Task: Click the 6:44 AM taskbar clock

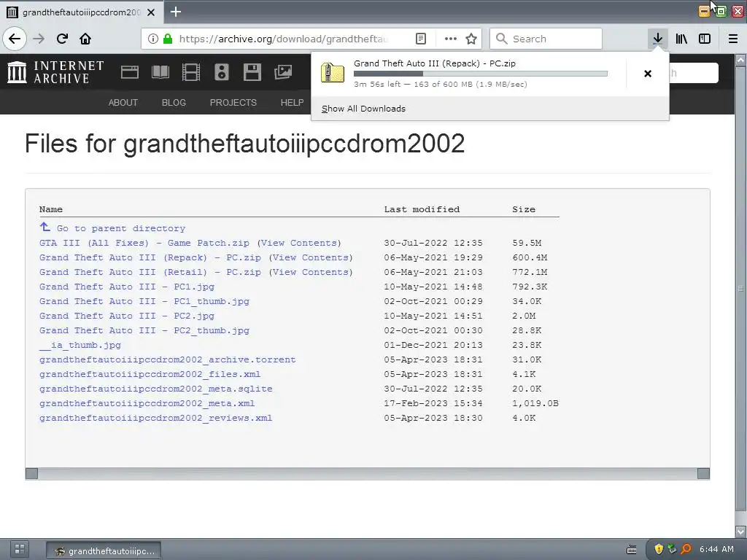Action: point(716,549)
